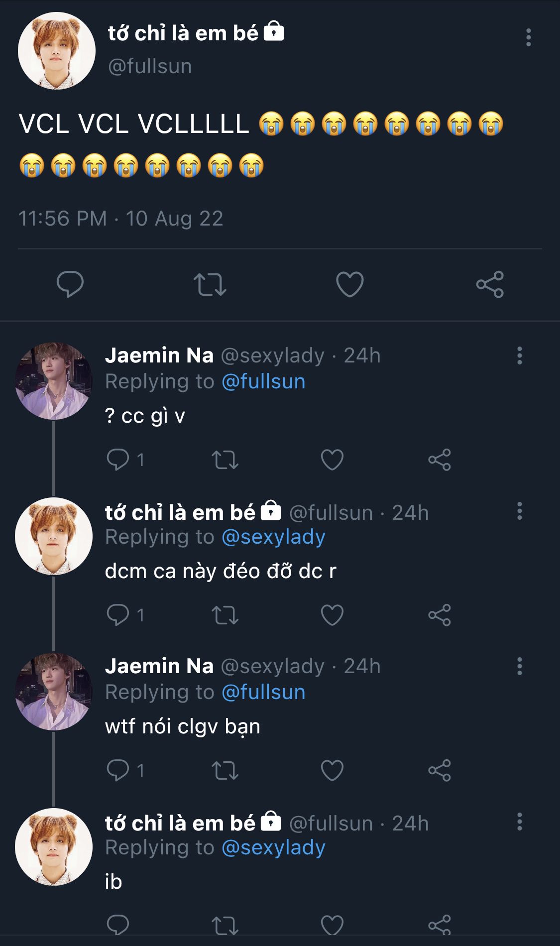560x946 pixels.
Task: Open Jaemin Na's avatar on first reply
Action: tap(54, 381)
